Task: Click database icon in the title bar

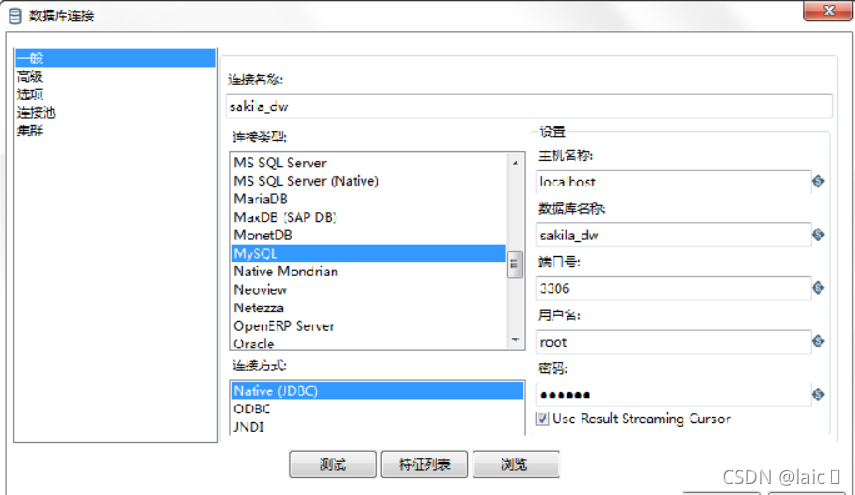Action: [x=15, y=16]
